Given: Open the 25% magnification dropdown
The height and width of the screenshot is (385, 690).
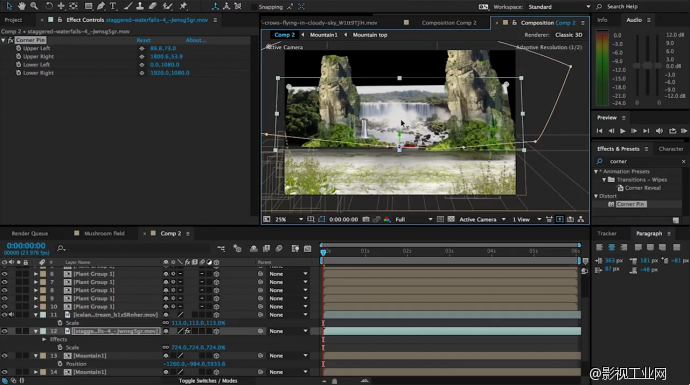Looking at the screenshot, I should [289, 219].
